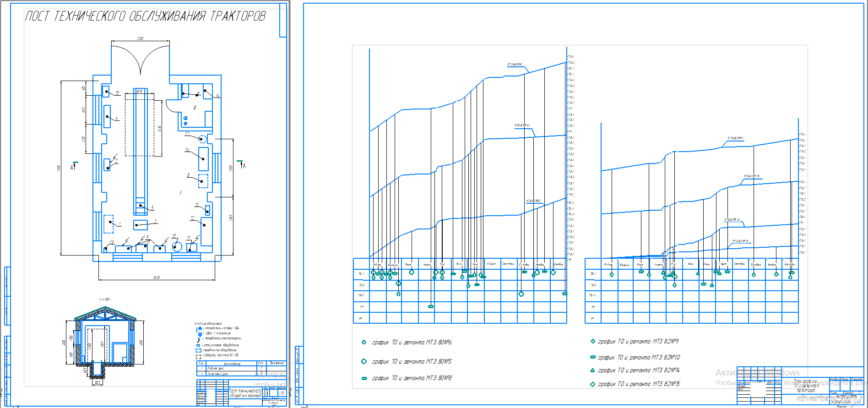Screen dimensions: 868x408
Task: Click the dashed mobile equipment legend symbol
Action: pos(199,350)
